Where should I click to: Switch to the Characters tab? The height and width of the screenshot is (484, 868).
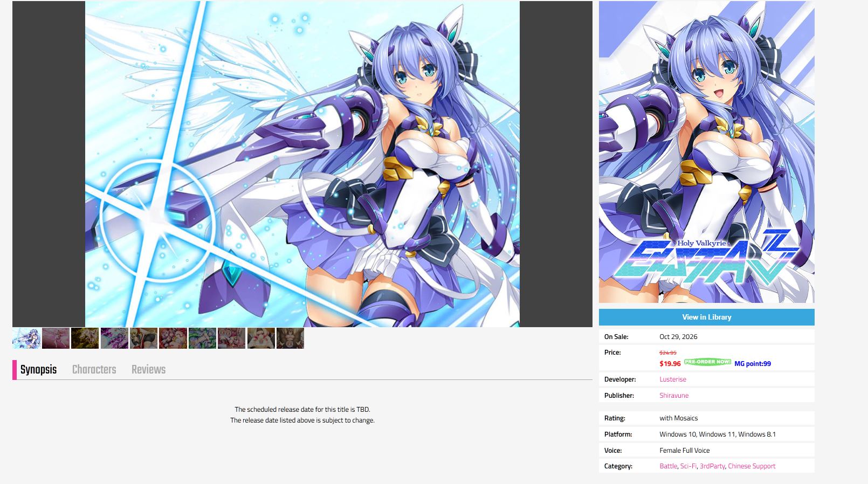(94, 370)
